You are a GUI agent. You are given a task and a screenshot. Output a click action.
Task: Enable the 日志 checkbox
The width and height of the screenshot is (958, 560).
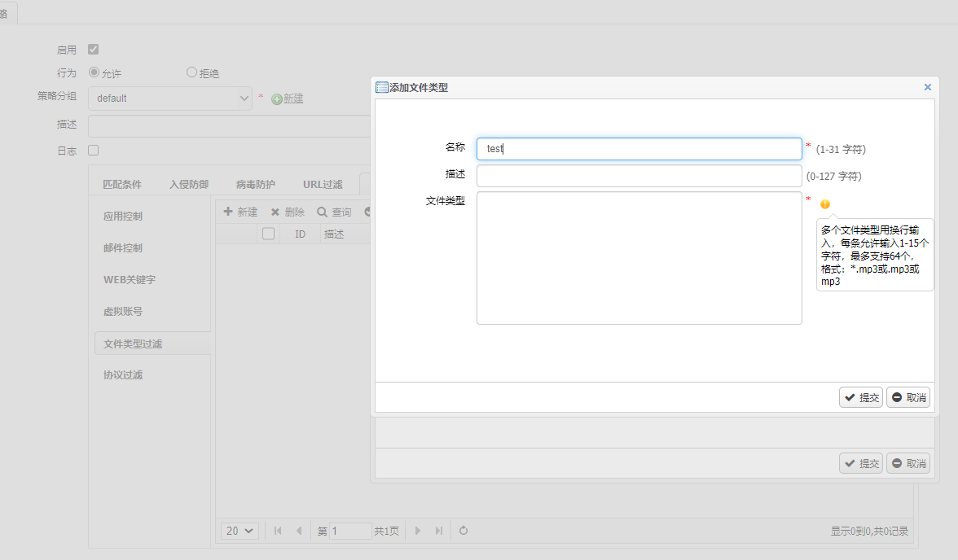click(94, 151)
